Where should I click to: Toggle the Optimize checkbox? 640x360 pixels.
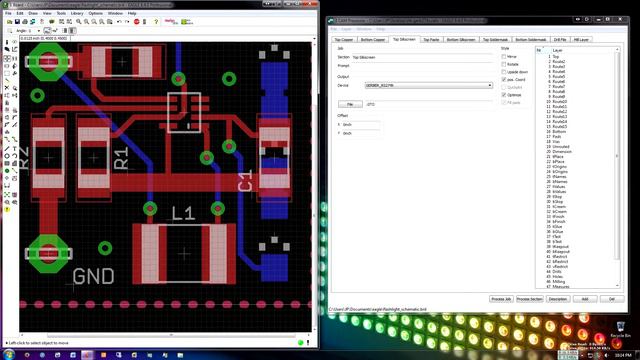click(504, 95)
